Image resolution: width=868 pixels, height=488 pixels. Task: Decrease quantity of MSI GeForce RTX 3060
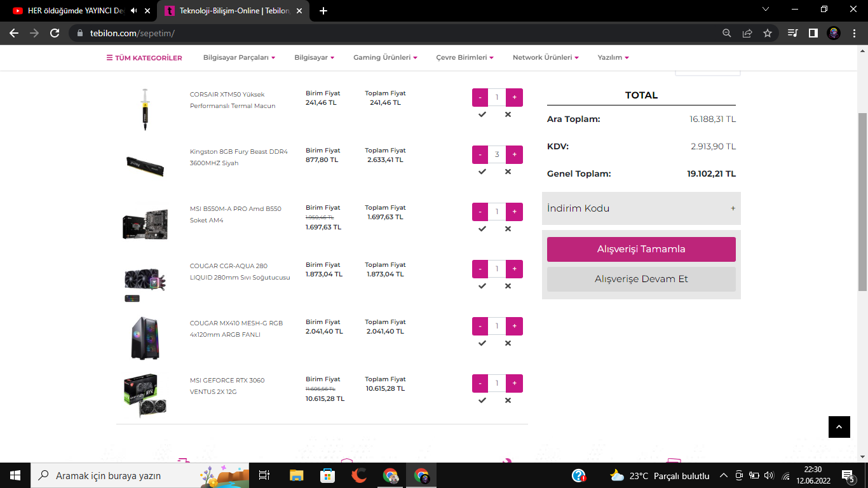click(x=480, y=383)
